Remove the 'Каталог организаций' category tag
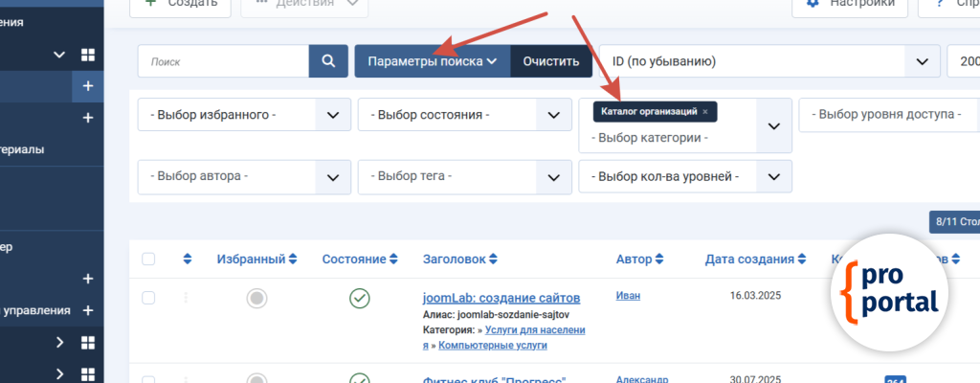This screenshot has height=383, width=980. 705,112
